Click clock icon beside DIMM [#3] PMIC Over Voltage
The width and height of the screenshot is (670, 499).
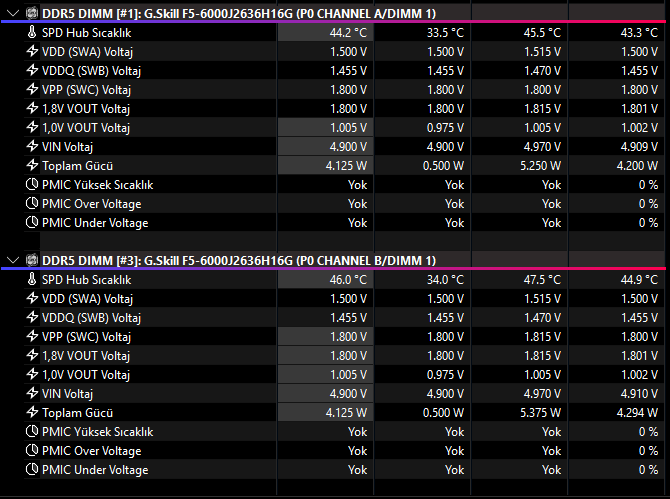point(32,450)
